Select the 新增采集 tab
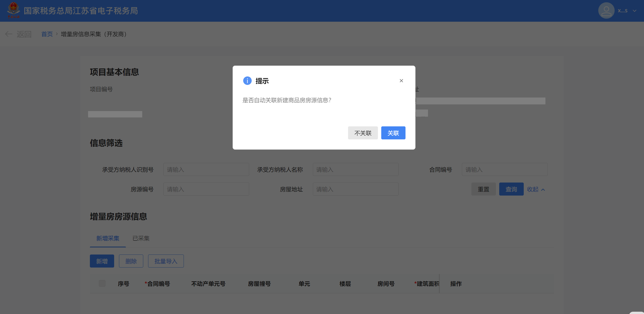 [108, 238]
